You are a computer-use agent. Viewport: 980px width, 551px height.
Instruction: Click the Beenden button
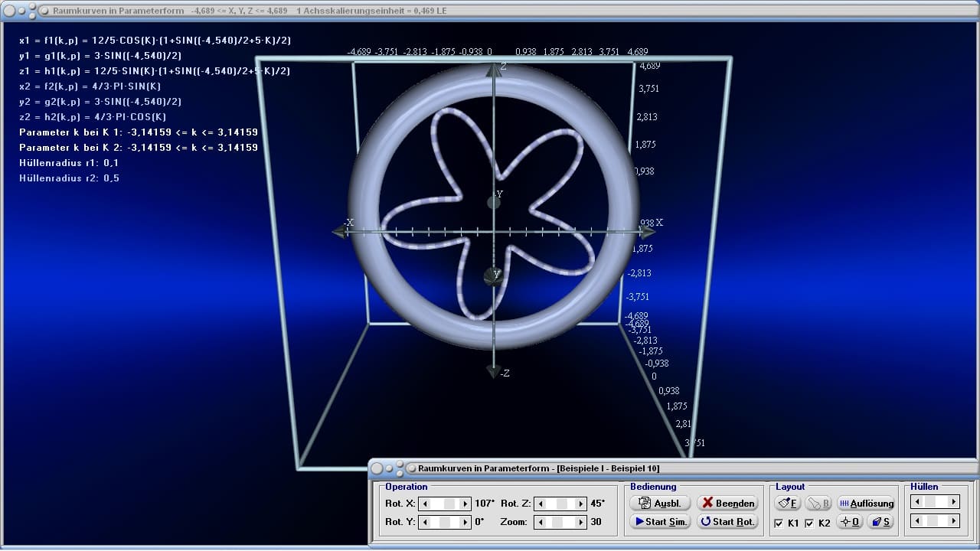727,503
